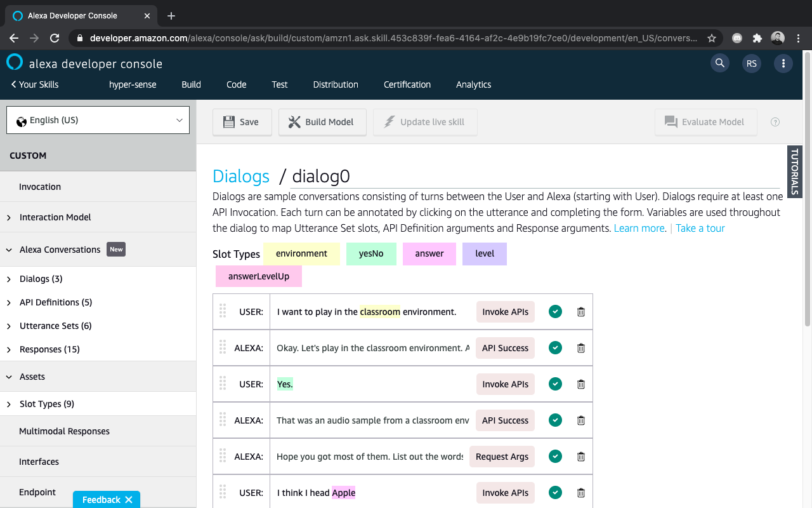Click the Build Model button
The image size is (812, 508).
[322, 122]
